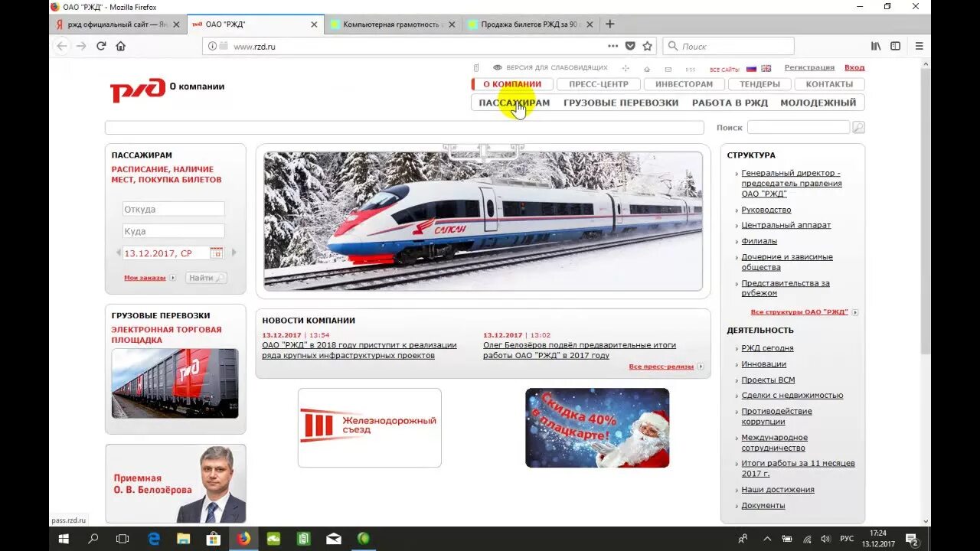Open Microsoft Edge from the taskbar
The width and height of the screenshot is (980, 551).
pyautogui.click(x=153, y=539)
